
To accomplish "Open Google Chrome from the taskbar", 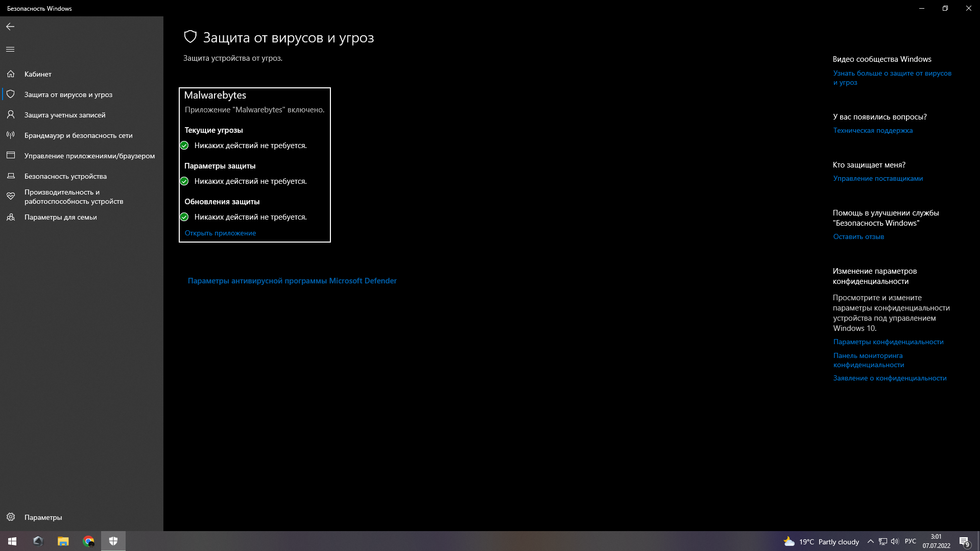I will click(88, 541).
